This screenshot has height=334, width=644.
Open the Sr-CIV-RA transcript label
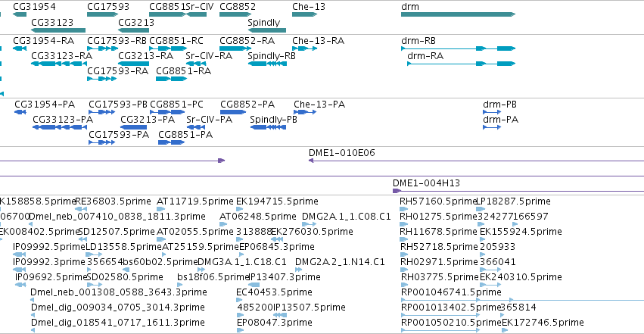click(209, 56)
